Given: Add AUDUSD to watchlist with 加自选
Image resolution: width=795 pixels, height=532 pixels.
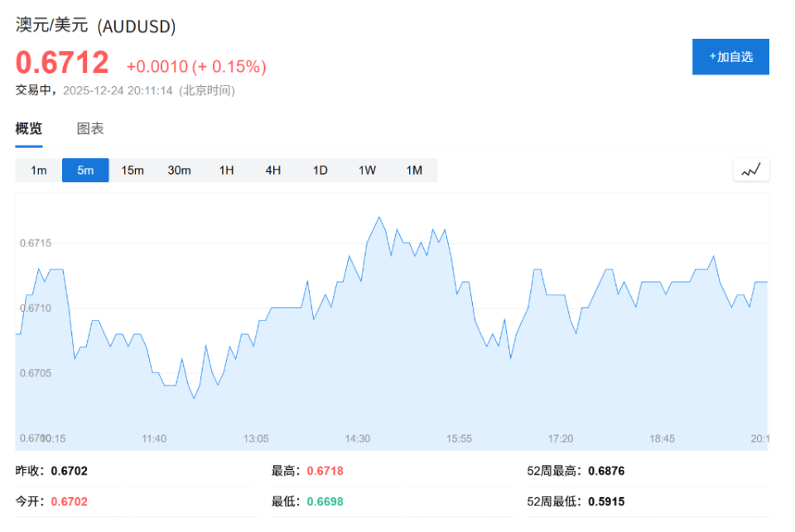Looking at the screenshot, I should pos(730,57).
